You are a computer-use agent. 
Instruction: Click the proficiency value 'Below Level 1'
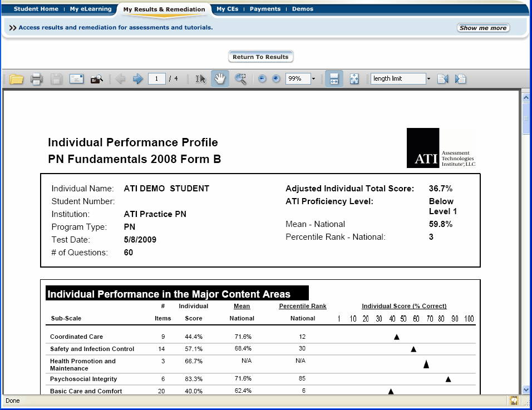click(x=443, y=206)
